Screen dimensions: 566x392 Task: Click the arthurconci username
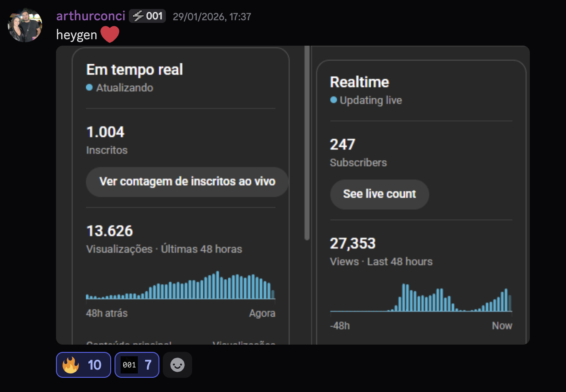(90, 16)
